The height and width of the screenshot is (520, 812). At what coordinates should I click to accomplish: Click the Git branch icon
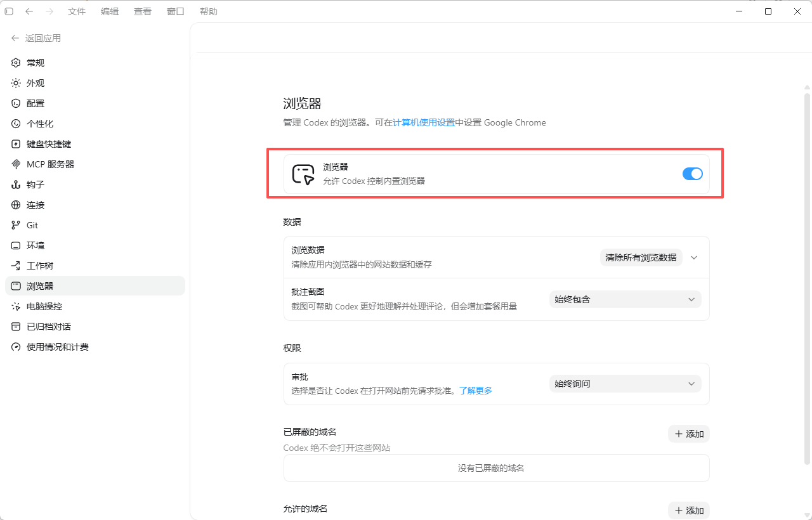tap(16, 225)
